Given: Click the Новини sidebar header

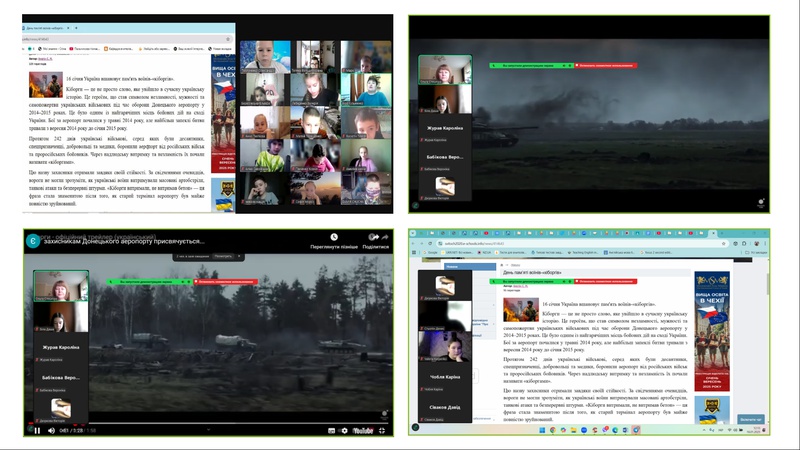Looking at the screenshot, I should pos(470,266).
